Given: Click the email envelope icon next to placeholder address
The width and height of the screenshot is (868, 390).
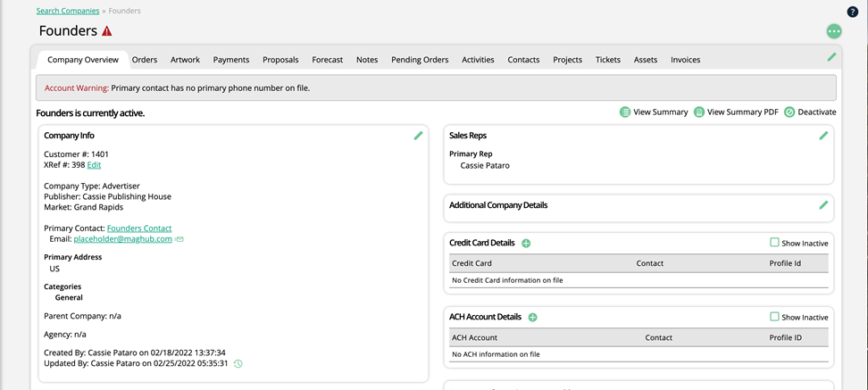Looking at the screenshot, I should [179, 239].
